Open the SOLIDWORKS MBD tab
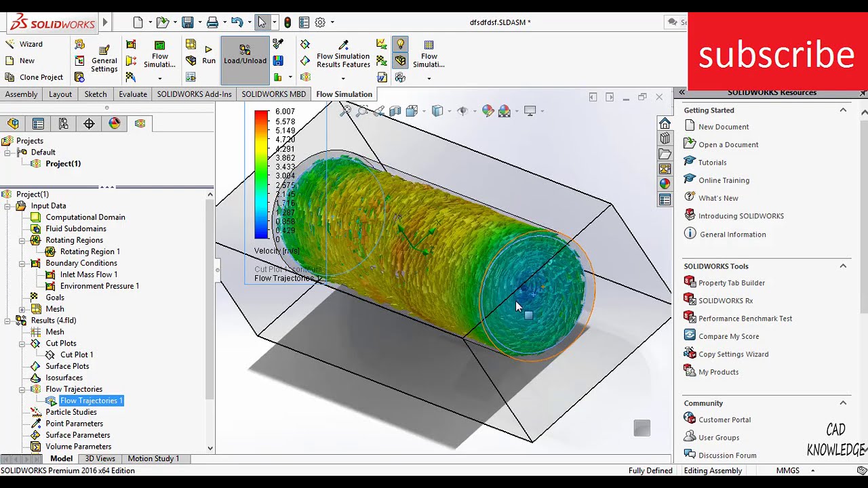The width and height of the screenshot is (868, 488). 274,94
